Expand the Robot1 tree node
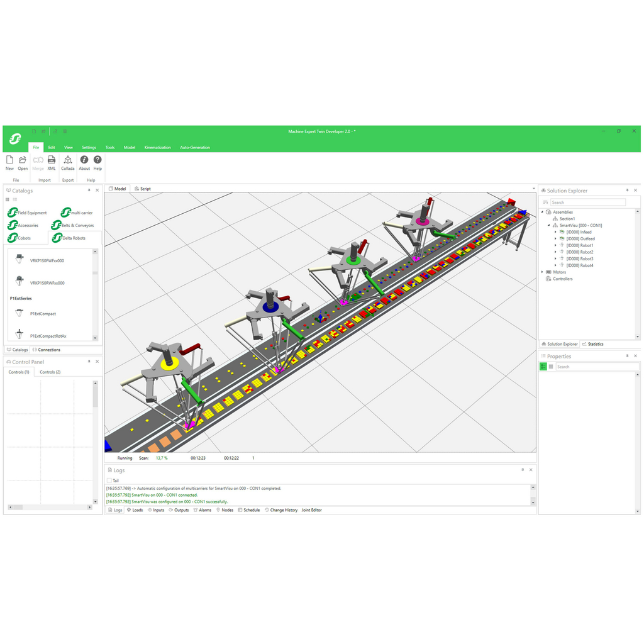 click(x=554, y=245)
